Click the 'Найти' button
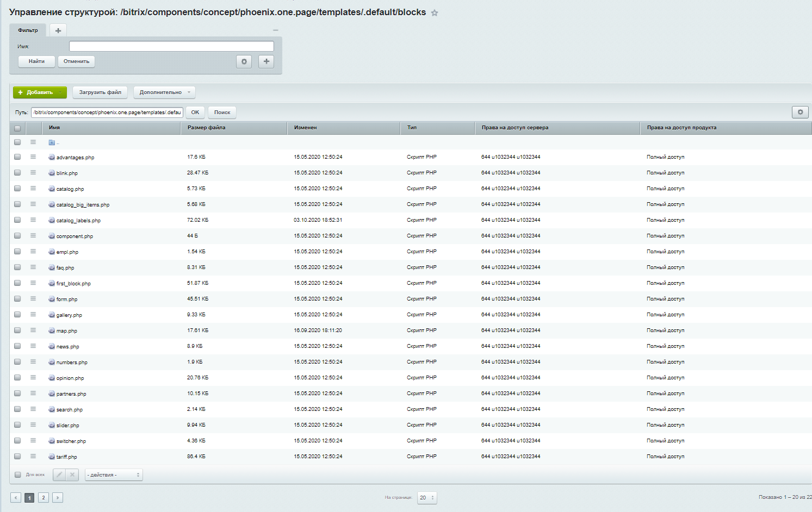 pyautogui.click(x=36, y=61)
